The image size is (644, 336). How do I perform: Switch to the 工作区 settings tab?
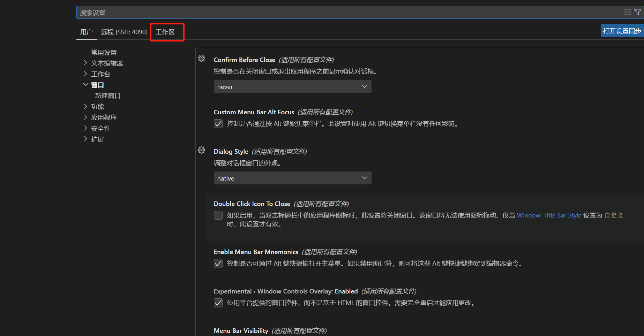[165, 32]
